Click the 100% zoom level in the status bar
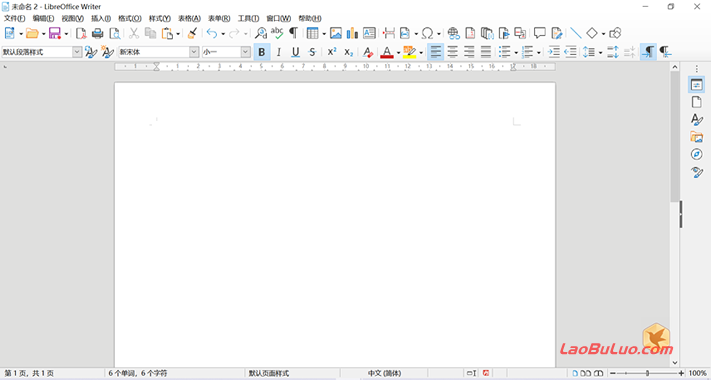Image resolution: width=711 pixels, height=380 pixels. tap(698, 374)
